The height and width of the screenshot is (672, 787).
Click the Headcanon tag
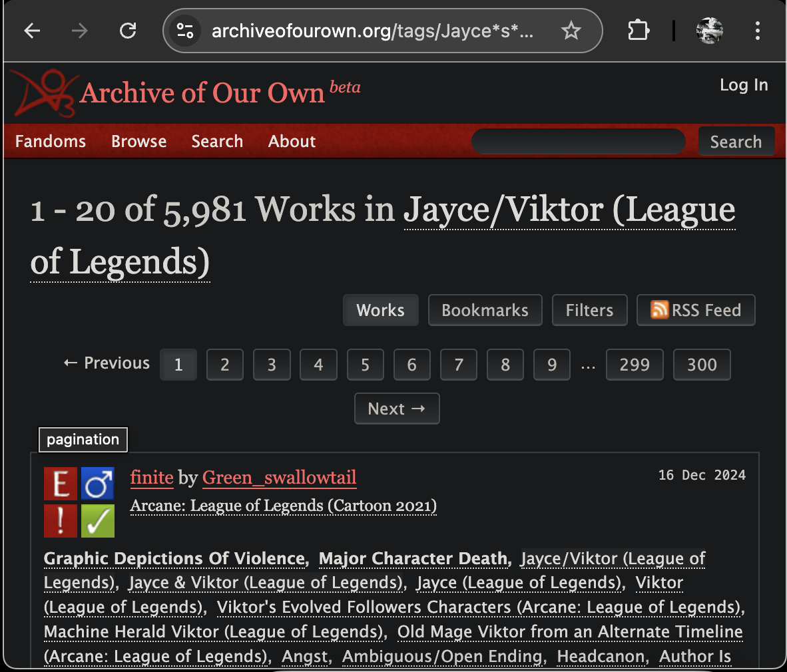click(601, 657)
